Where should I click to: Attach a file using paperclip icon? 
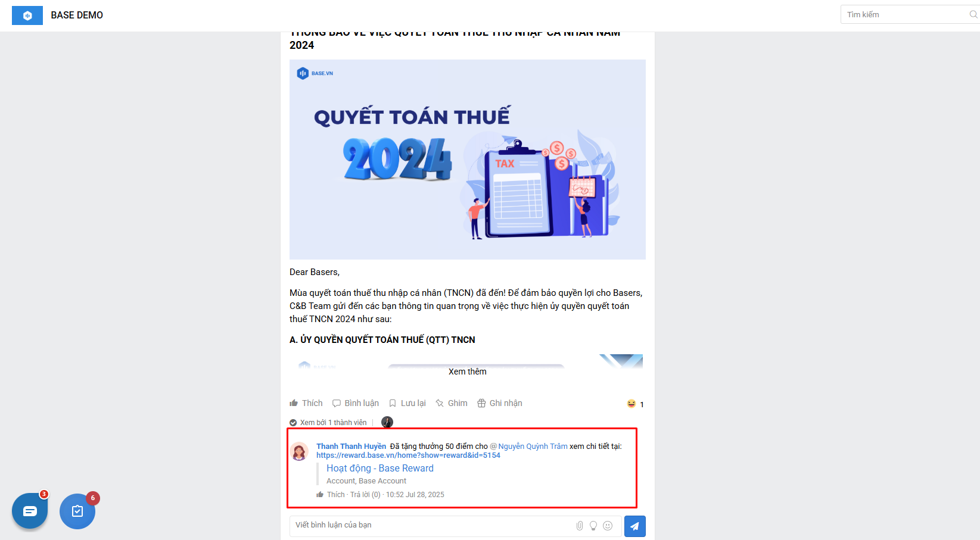coord(580,526)
